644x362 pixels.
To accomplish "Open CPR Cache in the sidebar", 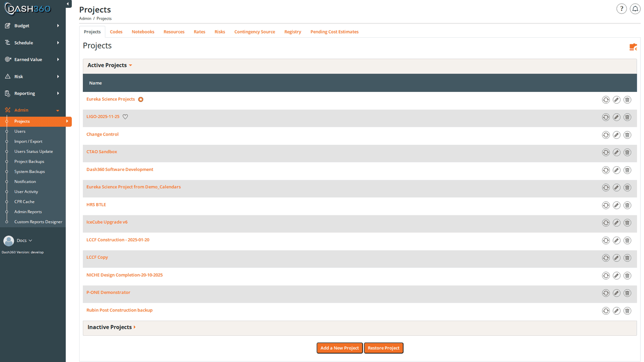I will point(24,202).
